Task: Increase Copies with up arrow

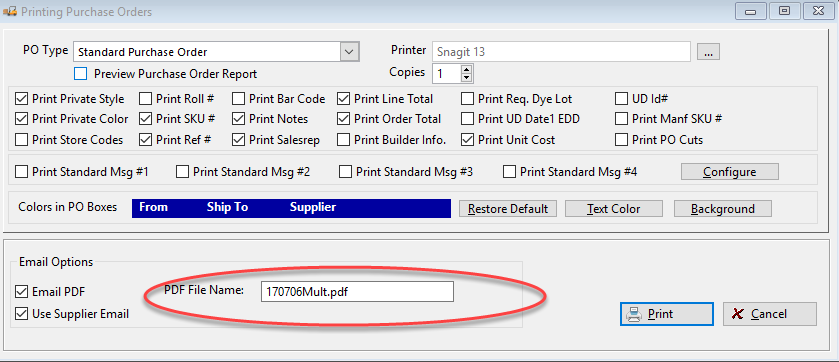Action: point(466,70)
